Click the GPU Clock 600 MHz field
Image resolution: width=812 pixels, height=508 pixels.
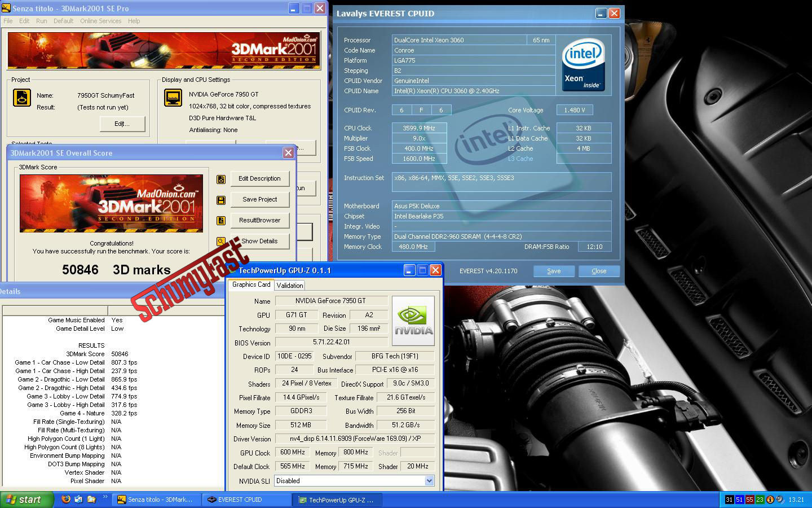[293, 453]
